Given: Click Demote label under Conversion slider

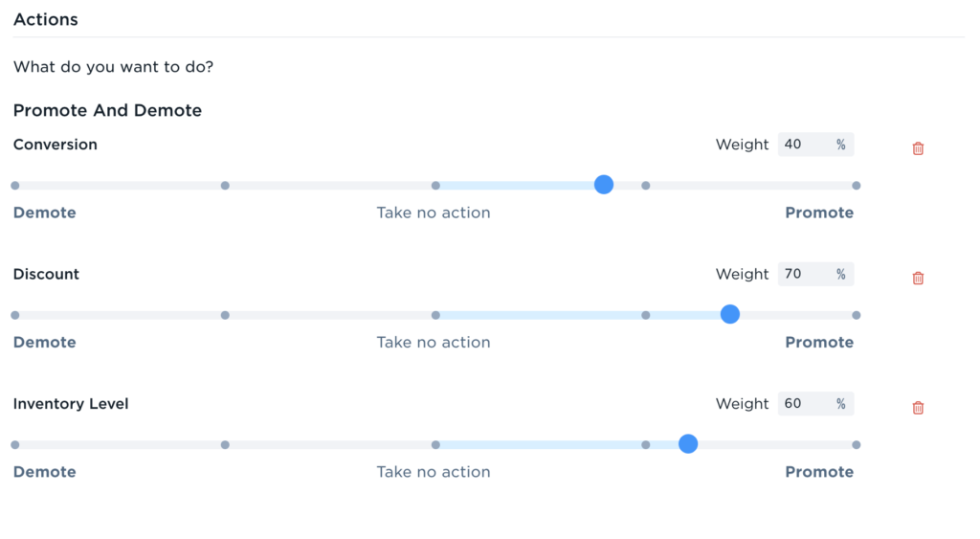Looking at the screenshot, I should click(44, 213).
